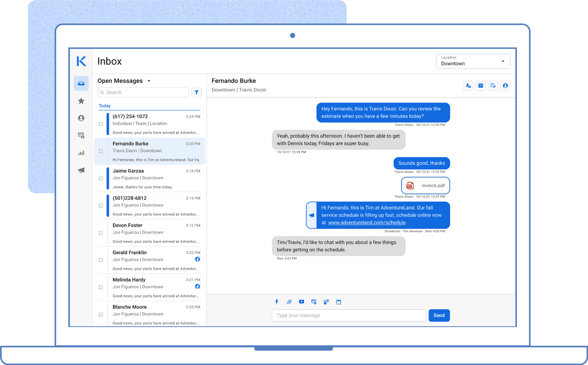
Task: Attach a file using the paperclip icon
Action: (x=289, y=302)
